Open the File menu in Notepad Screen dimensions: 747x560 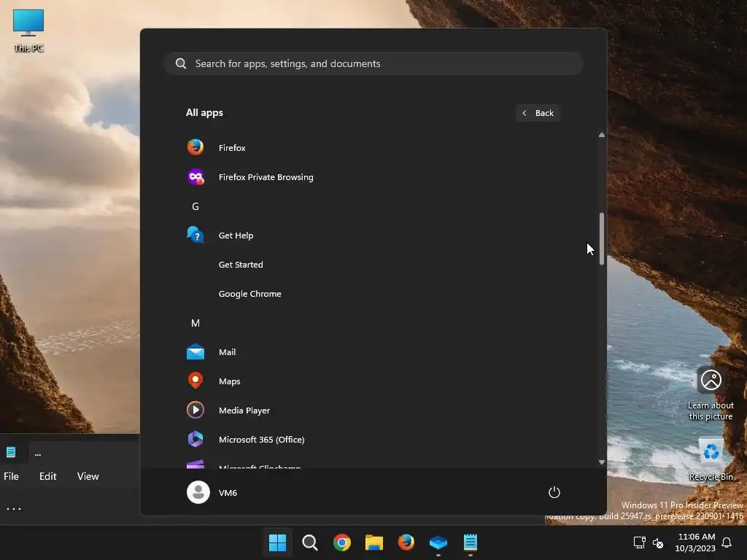tap(12, 476)
